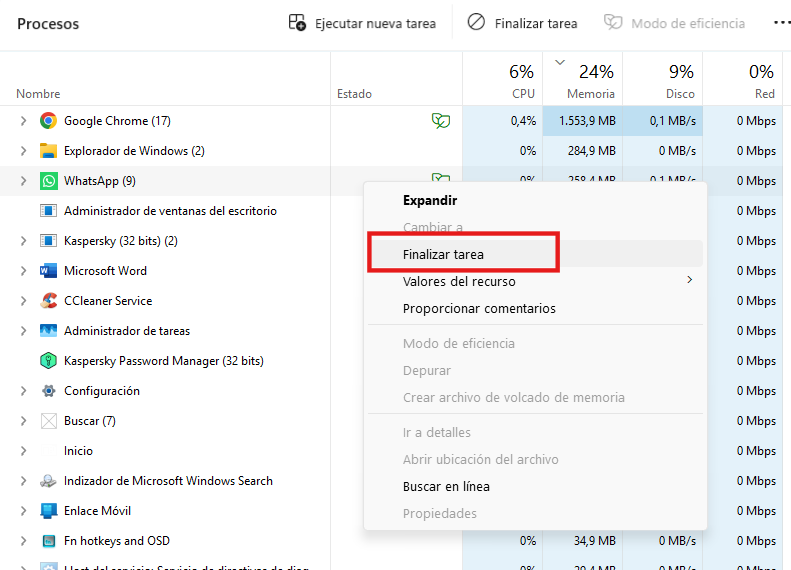791x570 pixels.
Task: Click the Kaspersky (32 bits) icon
Action: [48, 241]
